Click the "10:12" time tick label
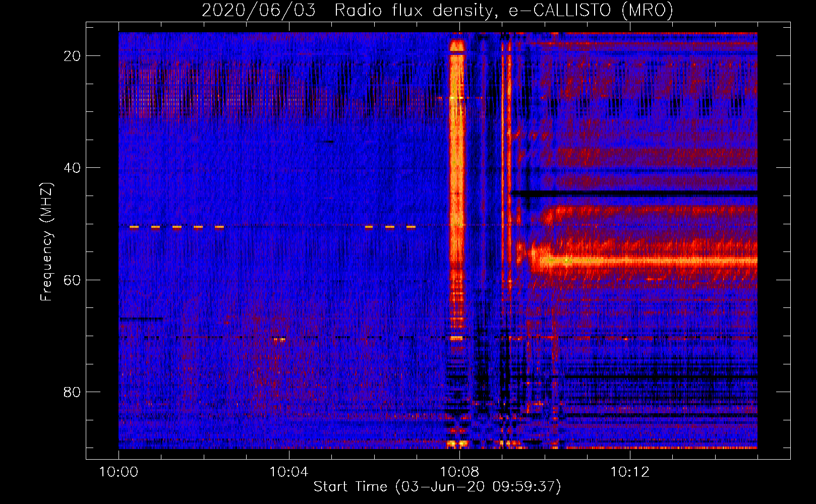The image size is (816, 504). (630, 472)
